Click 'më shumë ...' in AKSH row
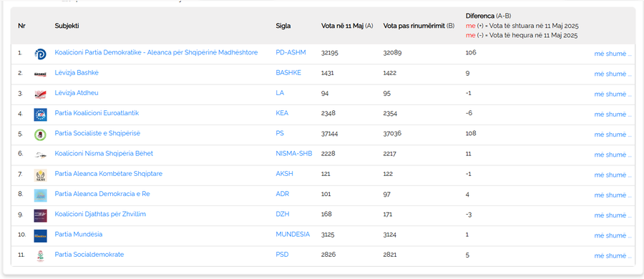 click(x=613, y=175)
